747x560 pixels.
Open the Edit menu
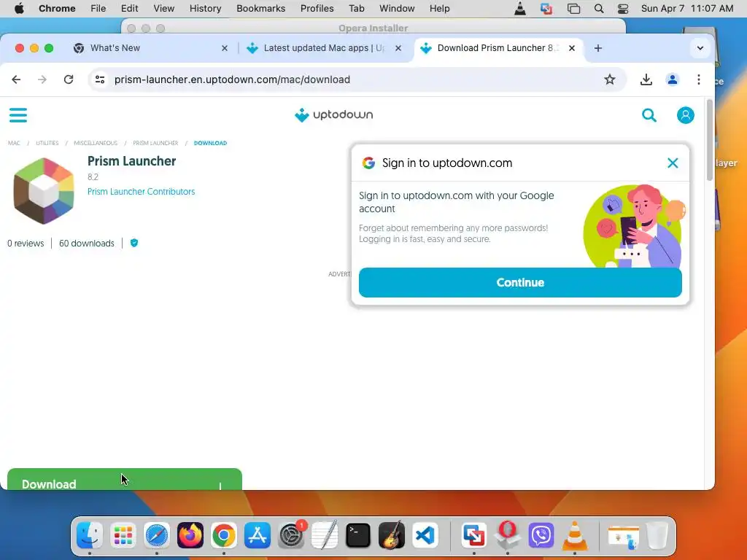click(x=129, y=9)
